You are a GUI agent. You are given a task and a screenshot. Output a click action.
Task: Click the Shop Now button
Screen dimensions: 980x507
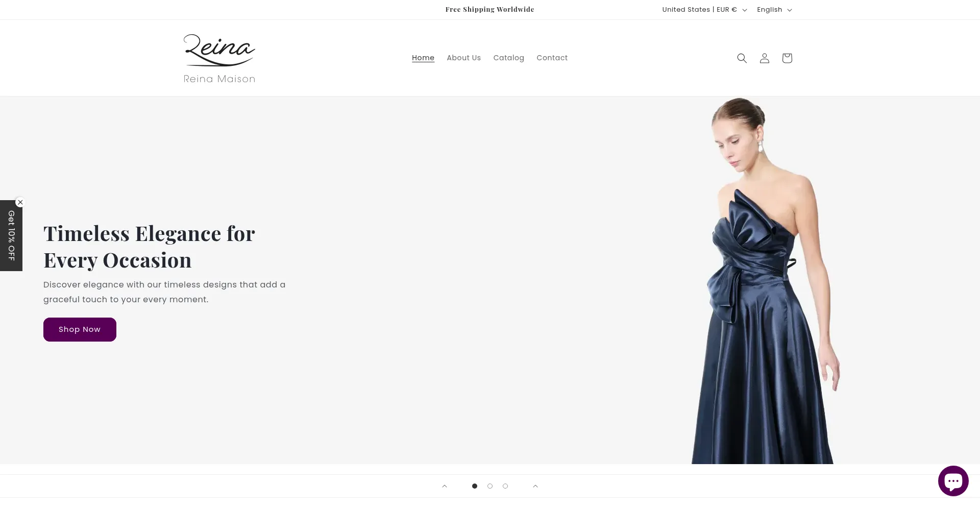pyautogui.click(x=80, y=329)
